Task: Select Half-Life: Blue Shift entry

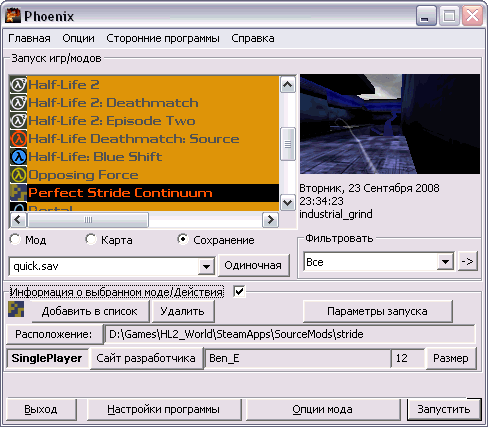Action: coord(144,157)
